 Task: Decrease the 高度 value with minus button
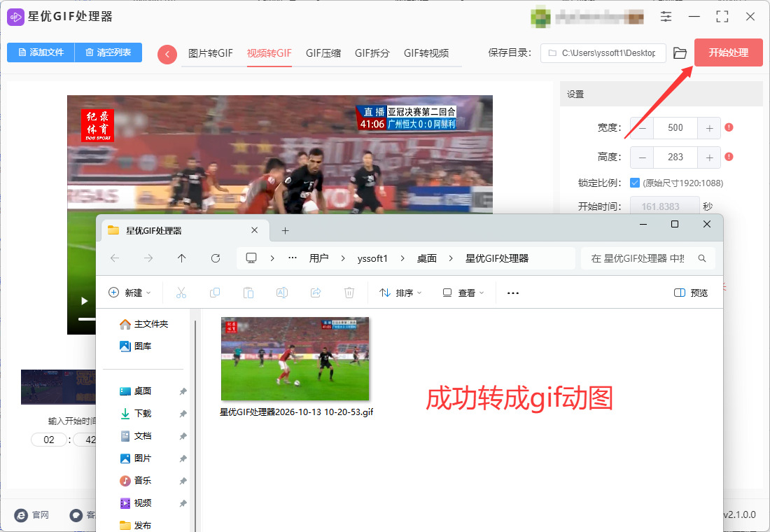[643, 157]
